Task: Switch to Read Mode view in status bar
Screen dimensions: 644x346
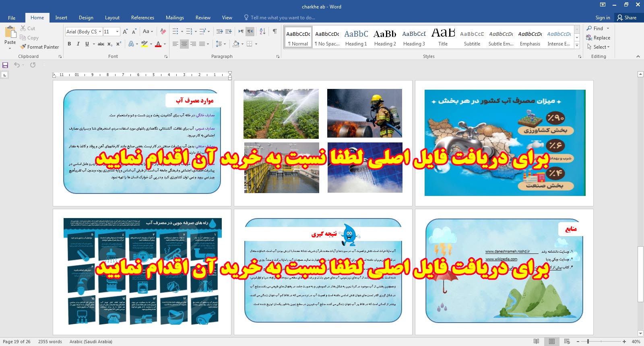Action: (536, 342)
